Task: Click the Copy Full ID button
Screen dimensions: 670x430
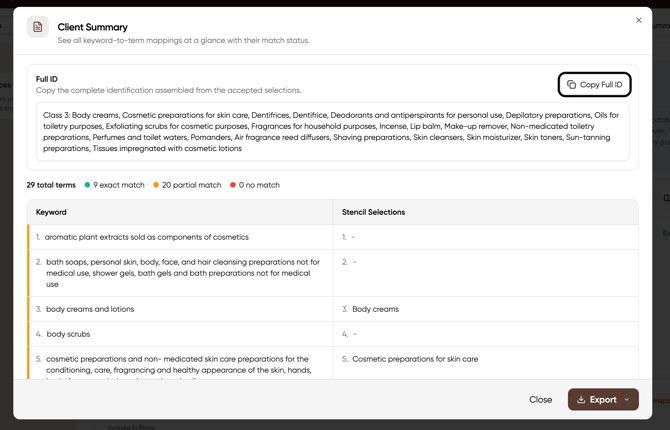Action: click(x=594, y=85)
